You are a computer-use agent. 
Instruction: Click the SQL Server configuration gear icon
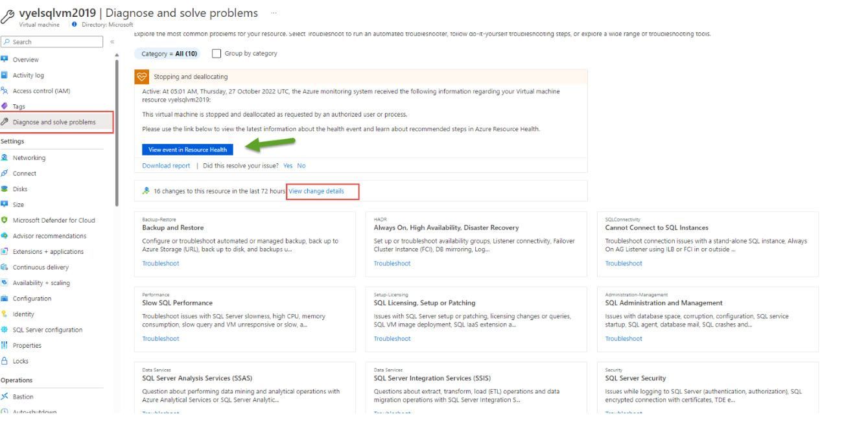5,330
